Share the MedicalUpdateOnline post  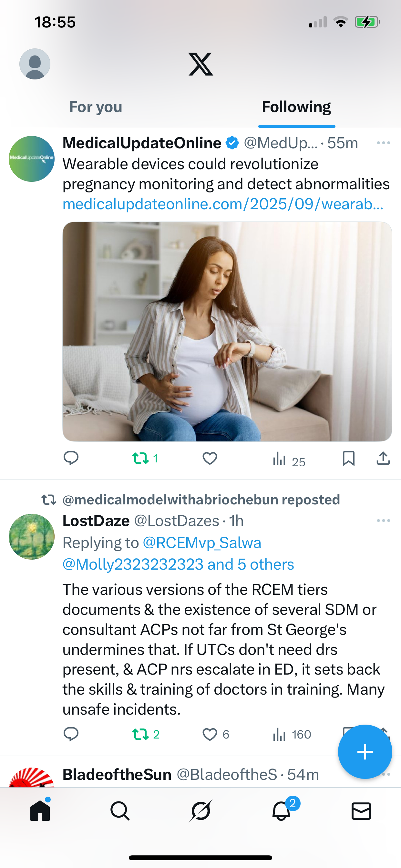(383, 458)
